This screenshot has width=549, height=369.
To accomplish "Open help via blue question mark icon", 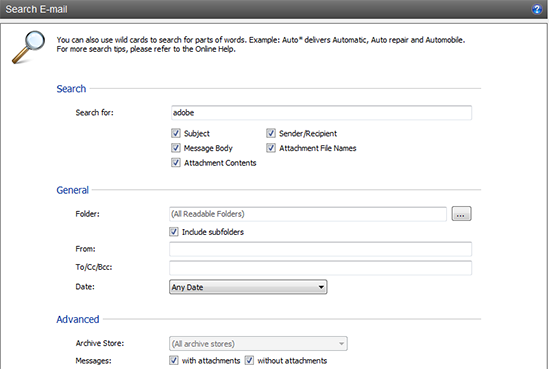I will tap(537, 9).
